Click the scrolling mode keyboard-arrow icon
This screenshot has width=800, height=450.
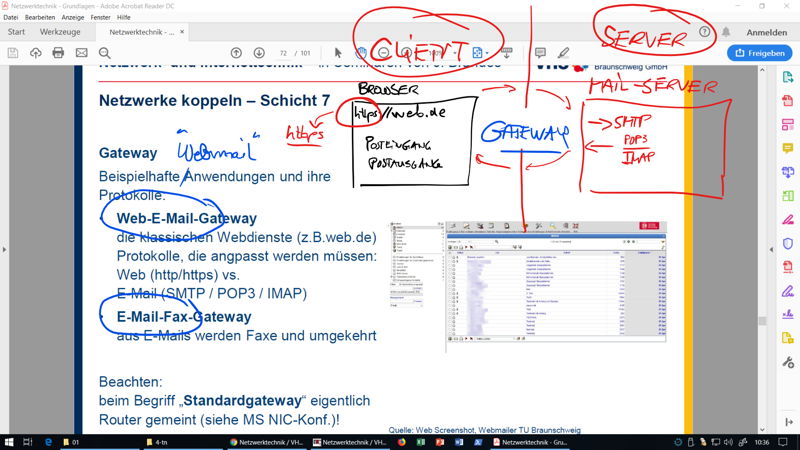[507, 53]
